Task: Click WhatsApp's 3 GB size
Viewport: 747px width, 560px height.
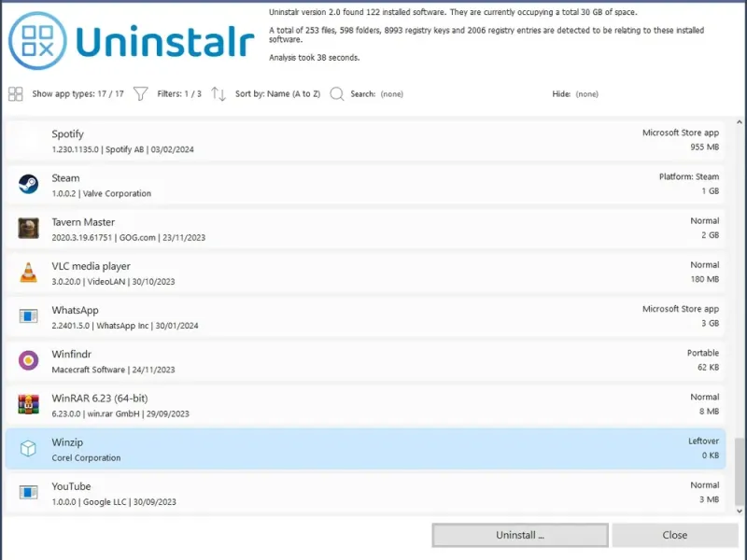Action: click(710, 323)
